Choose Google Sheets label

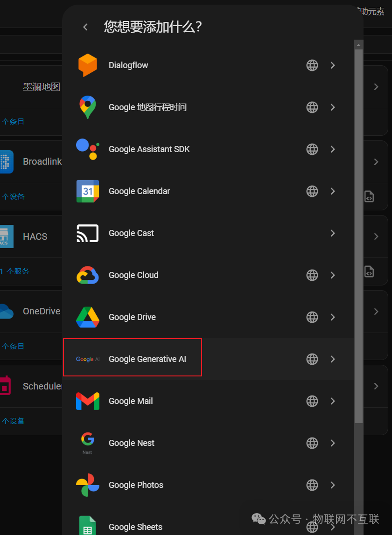(x=135, y=527)
